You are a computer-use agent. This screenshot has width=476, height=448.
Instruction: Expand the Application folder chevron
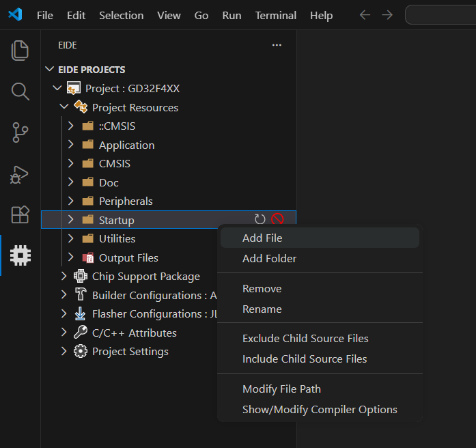click(71, 145)
